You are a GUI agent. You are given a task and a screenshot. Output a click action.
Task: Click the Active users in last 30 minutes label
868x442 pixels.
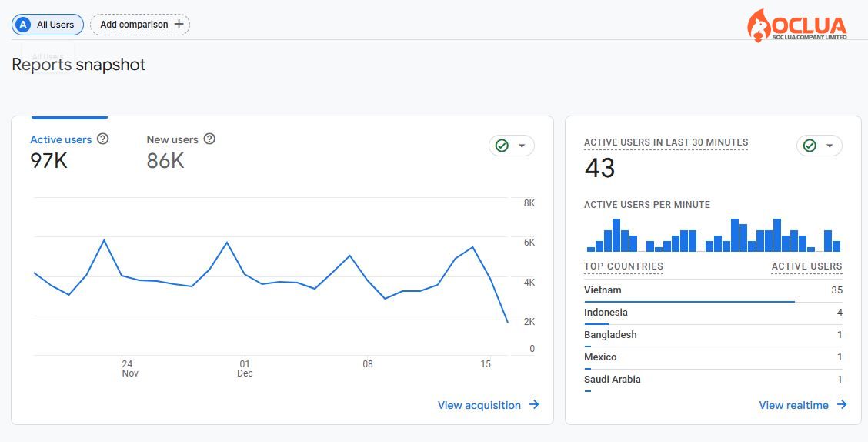pos(666,142)
